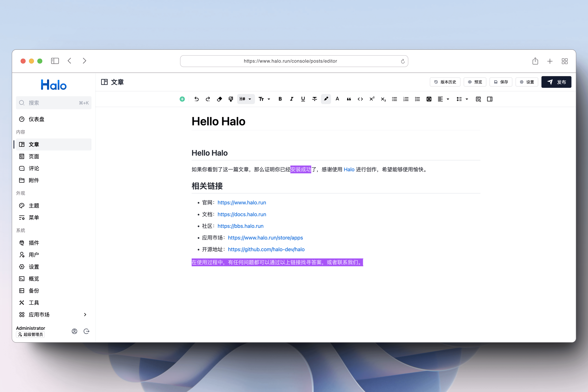Insert a task checklist
Viewport: 588px width, 392px height.
[417, 99]
